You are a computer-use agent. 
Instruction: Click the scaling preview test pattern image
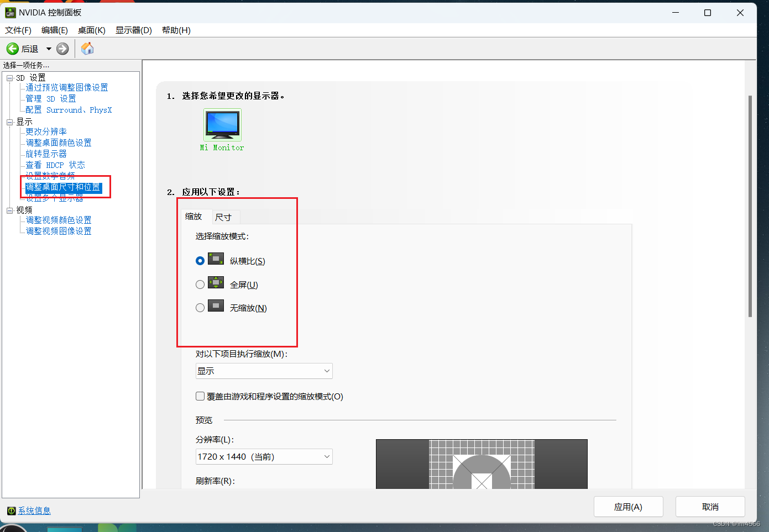click(482, 464)
